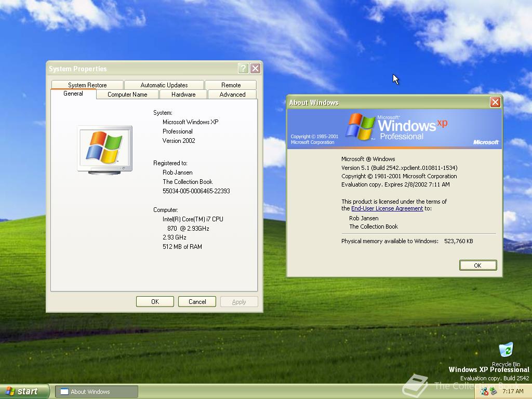The image size is (532, 399).
Task: Click the 'Evaluation copy. Expires 2/8/2002' line
Action: [395, 184]
